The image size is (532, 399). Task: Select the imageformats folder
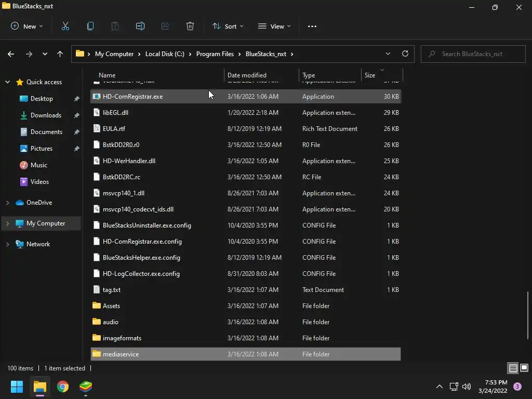tap(246, 338)
